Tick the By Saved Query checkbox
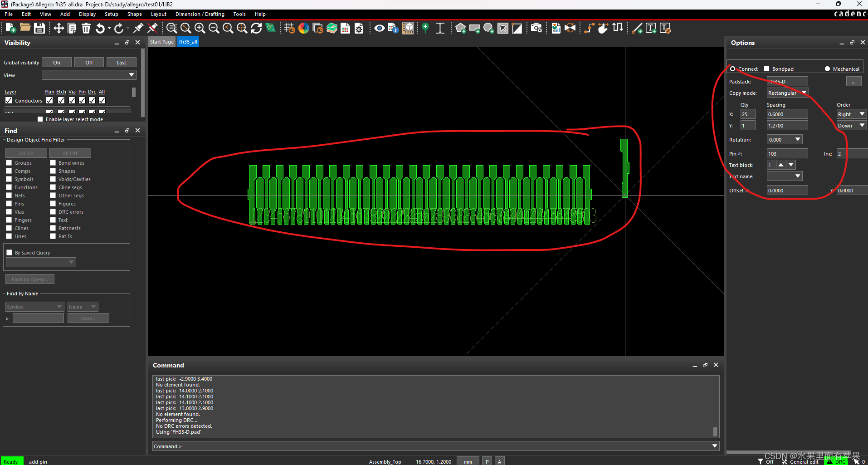 [10, 253]
